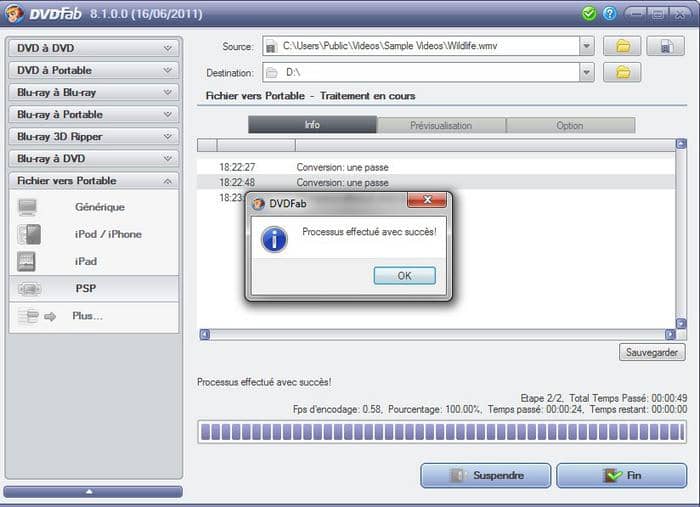Select PSP in the device list

[94, 289]
